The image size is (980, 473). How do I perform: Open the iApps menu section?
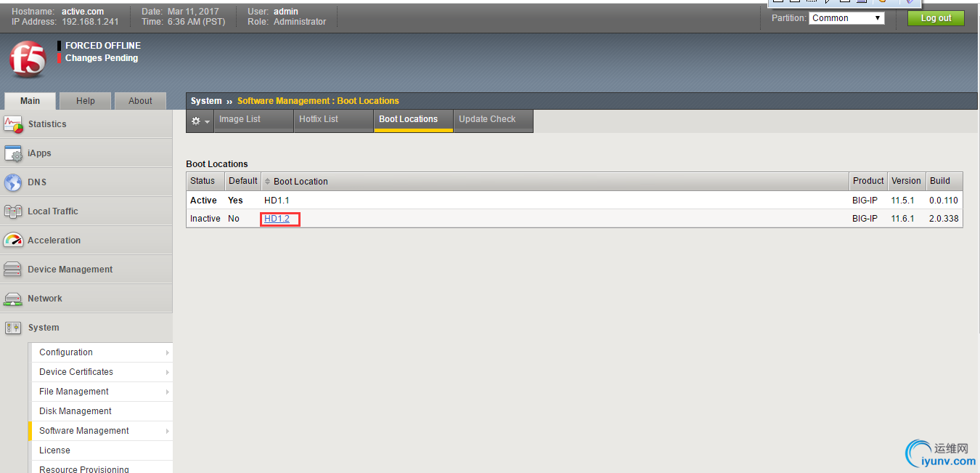(86, 153)
